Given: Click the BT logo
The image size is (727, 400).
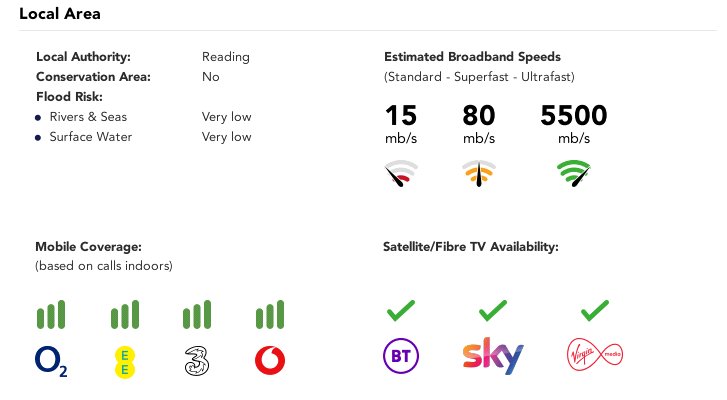Looking at the screenshot, I should pos(401,356).
